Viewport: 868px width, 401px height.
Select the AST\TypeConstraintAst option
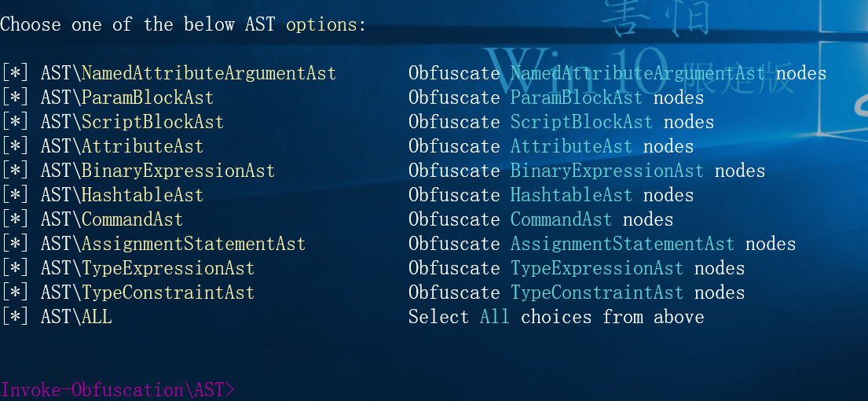coord(147,292)
